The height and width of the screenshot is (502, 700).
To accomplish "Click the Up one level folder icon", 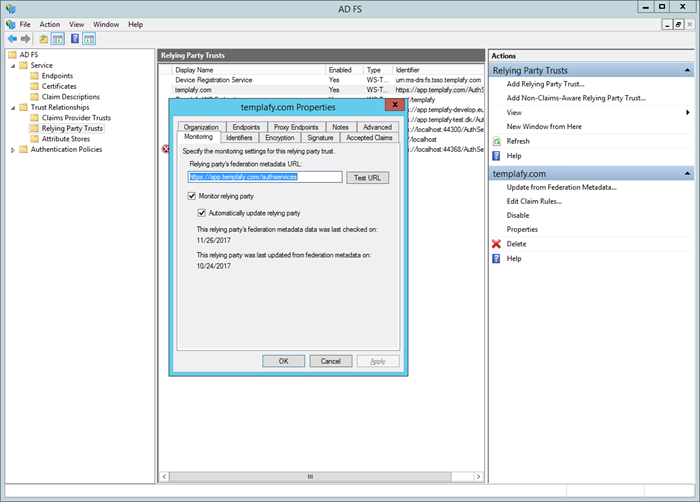I will pos(43,39).
